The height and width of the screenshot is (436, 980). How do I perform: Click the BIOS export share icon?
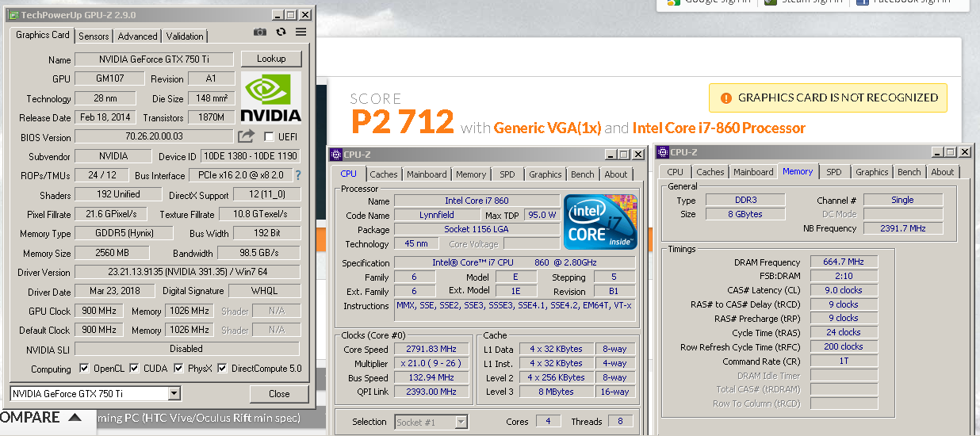coord(247,136)
